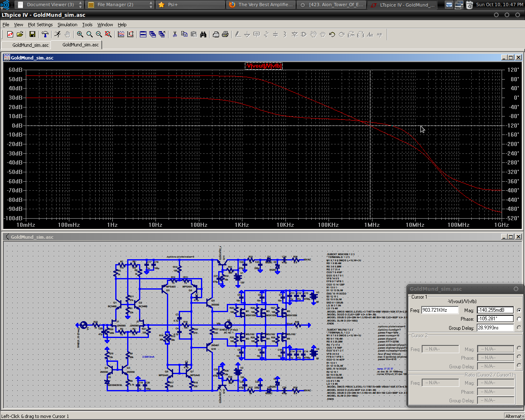Open the Window menu
This screenshot has width=525, height=420.
point(105,25)
